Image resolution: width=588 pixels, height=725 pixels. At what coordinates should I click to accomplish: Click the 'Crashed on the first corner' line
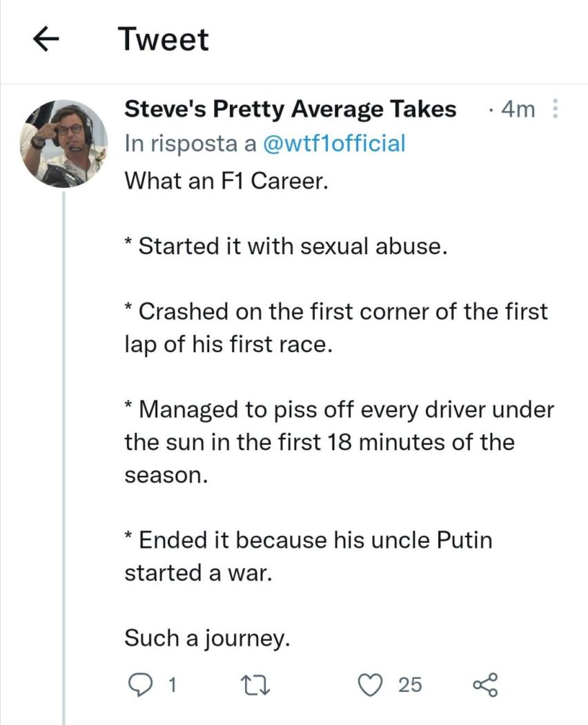[x=336, y=311]
